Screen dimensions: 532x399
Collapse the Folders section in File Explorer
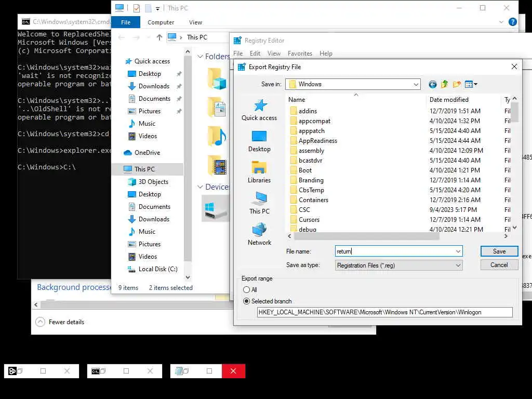200,56
